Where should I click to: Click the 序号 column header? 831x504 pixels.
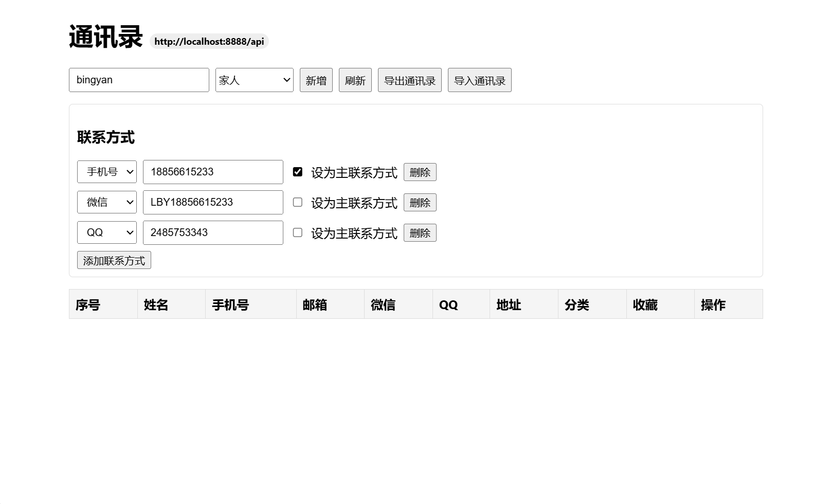[x=103, y=304]
